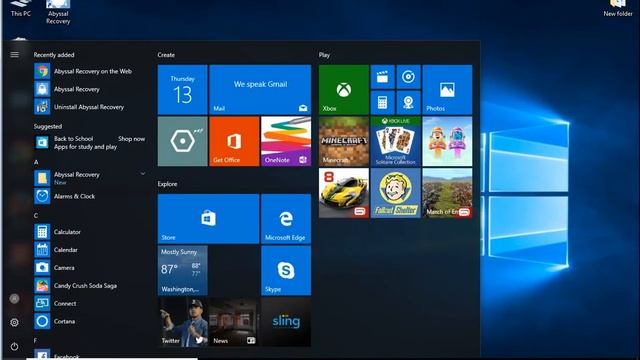
Task: Click the Get Office tile
Action: (x=234, y=141)
